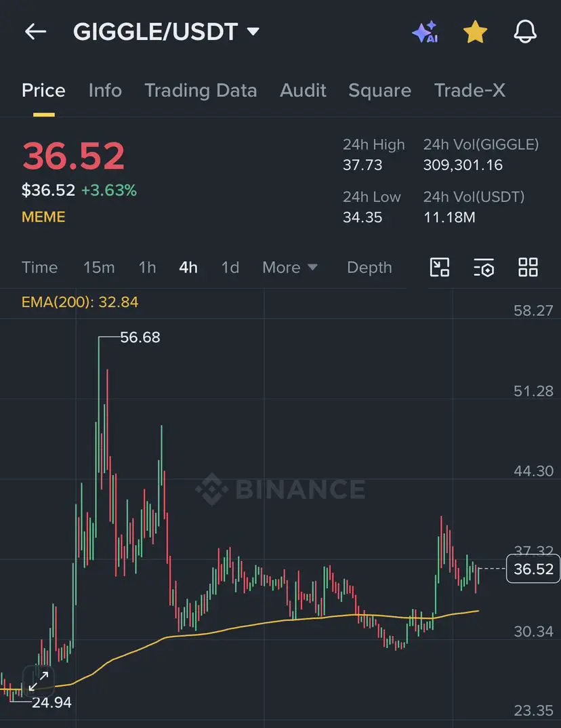Viewport: 561px width, 728px height.
Task: Tap the fullscreen expand arrows icon on chart
Action: click(x=39, y=681)
